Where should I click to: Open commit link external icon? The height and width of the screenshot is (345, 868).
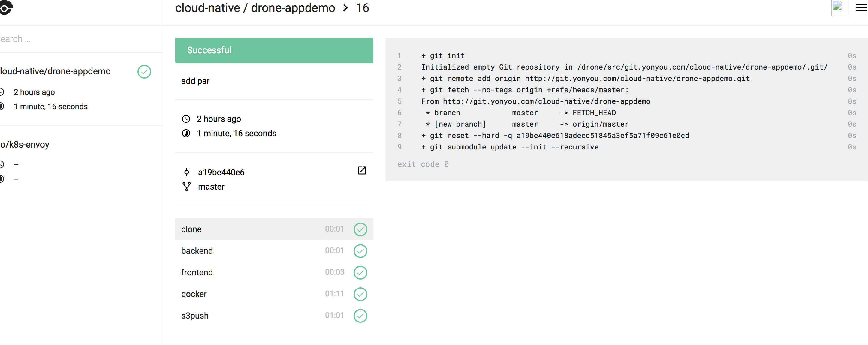pyautogui.click(x=362, y=170)
